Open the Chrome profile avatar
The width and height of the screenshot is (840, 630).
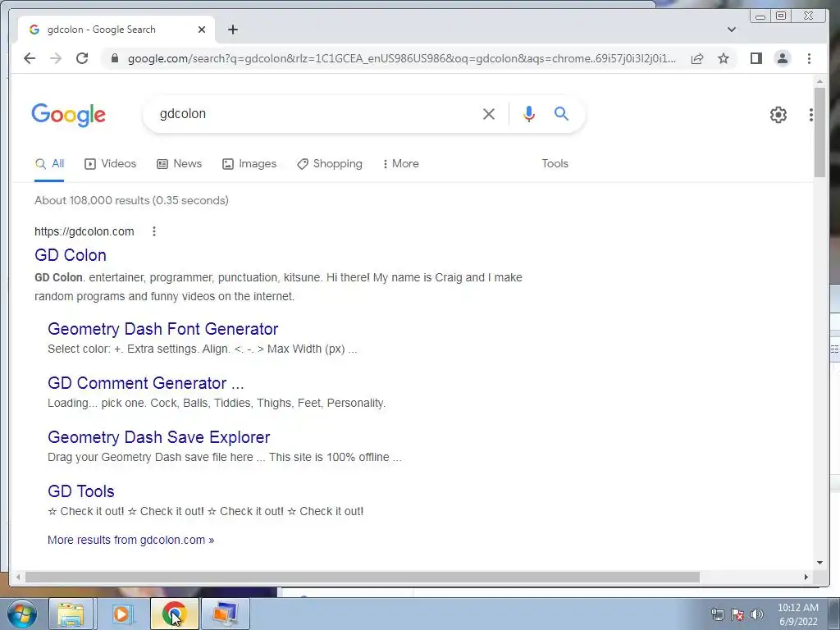tap(782, 58)
